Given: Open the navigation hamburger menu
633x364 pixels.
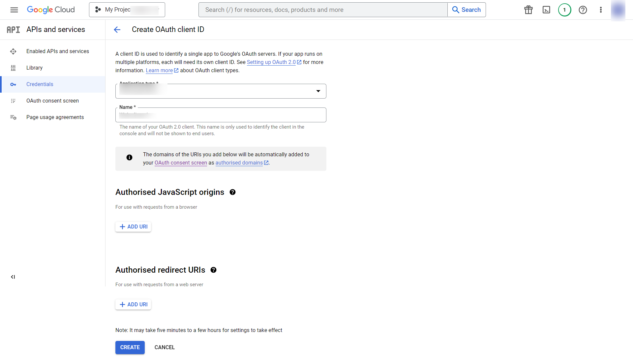Looking at the screenshot, I should (14, 10).
